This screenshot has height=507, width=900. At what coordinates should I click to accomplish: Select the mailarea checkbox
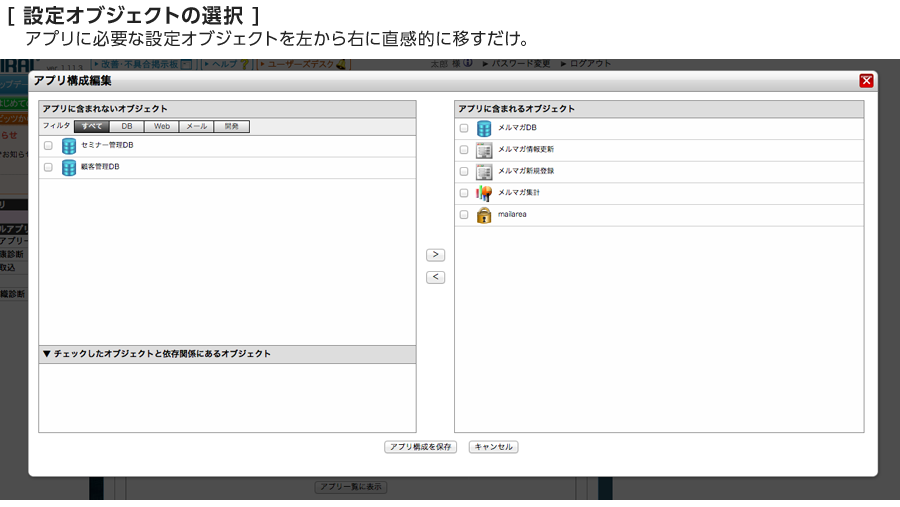[463, 215]
